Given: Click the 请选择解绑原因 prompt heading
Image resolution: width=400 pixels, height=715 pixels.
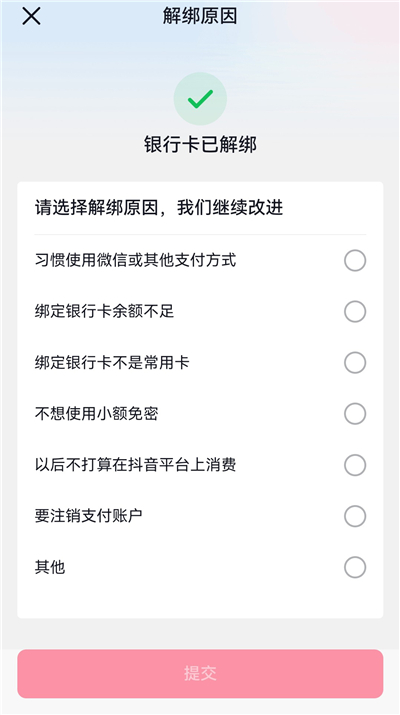Looking at the screenshot, I should coord(159,208).
